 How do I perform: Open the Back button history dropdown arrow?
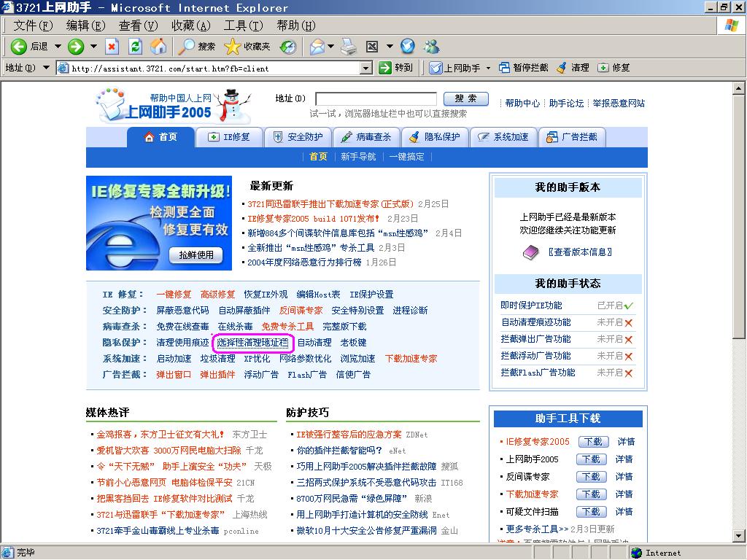55,47
